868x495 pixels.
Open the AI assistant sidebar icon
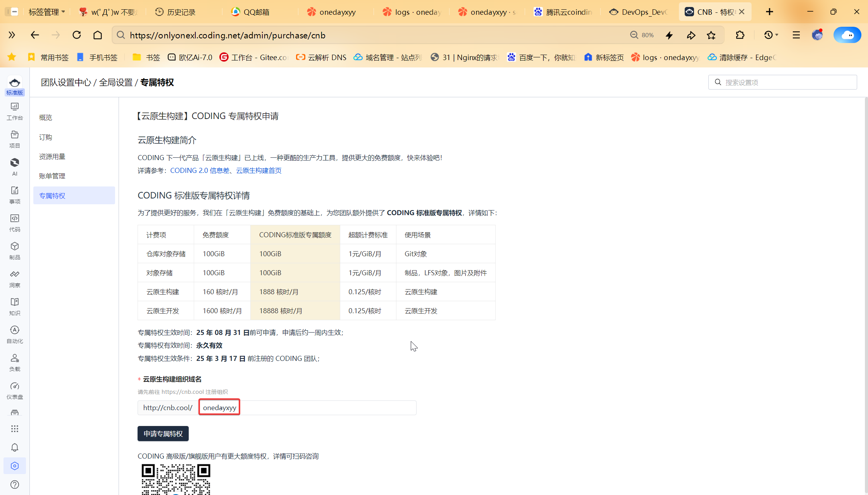click(x=15, y=167)
